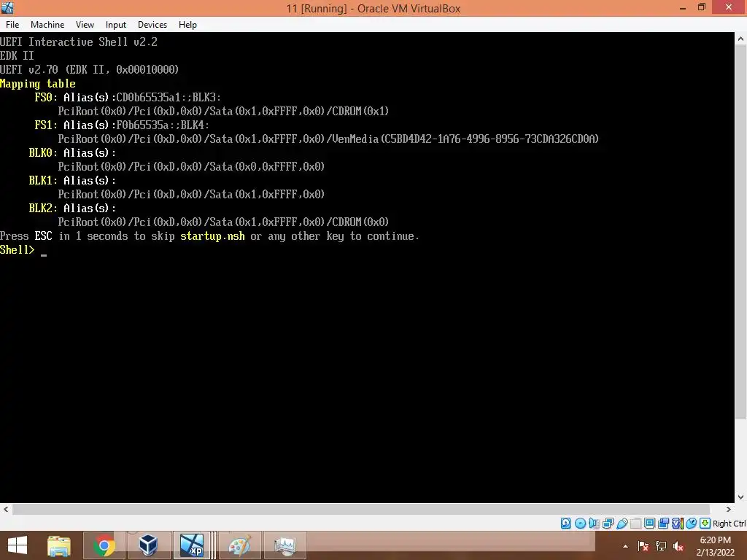This screenshot has height=560, width=747.
Task: Click the USB devices status icon
Action: 622,524
